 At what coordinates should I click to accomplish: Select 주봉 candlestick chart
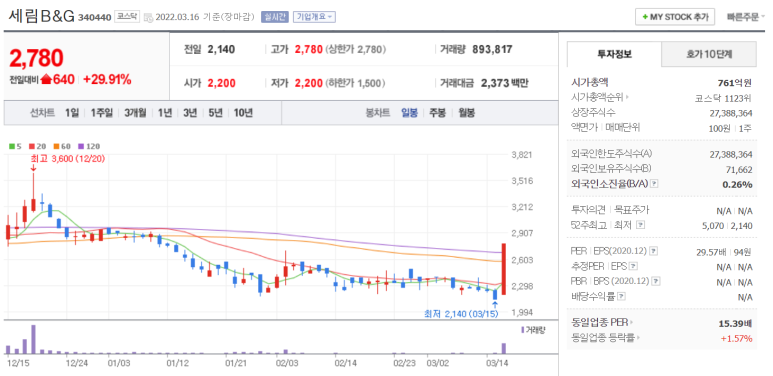pyautogui.click(x=437, y=113)
